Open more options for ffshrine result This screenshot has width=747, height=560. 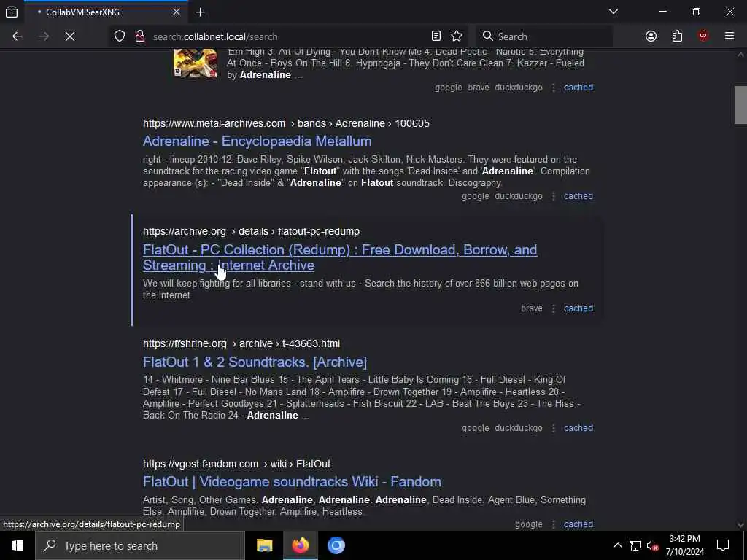(554, 428)
